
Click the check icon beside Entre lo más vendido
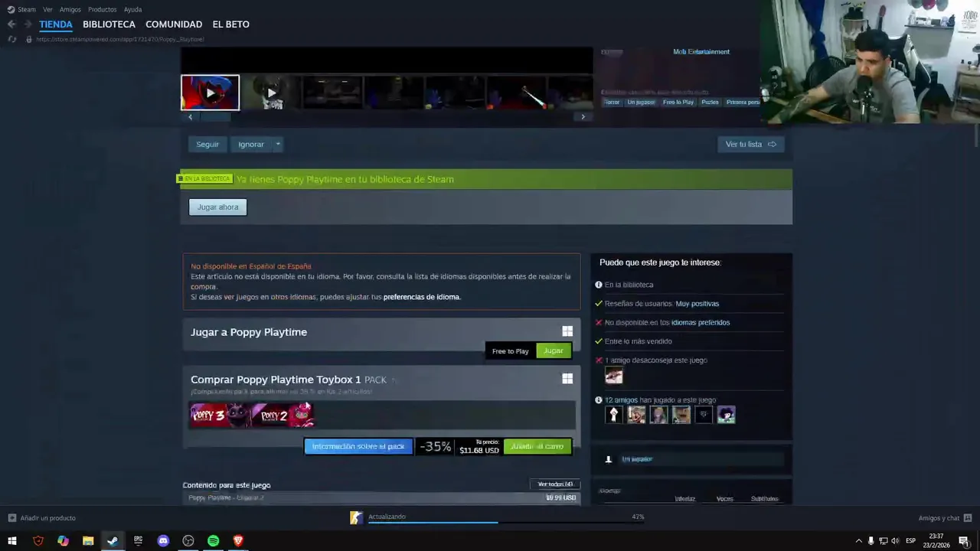599,341
